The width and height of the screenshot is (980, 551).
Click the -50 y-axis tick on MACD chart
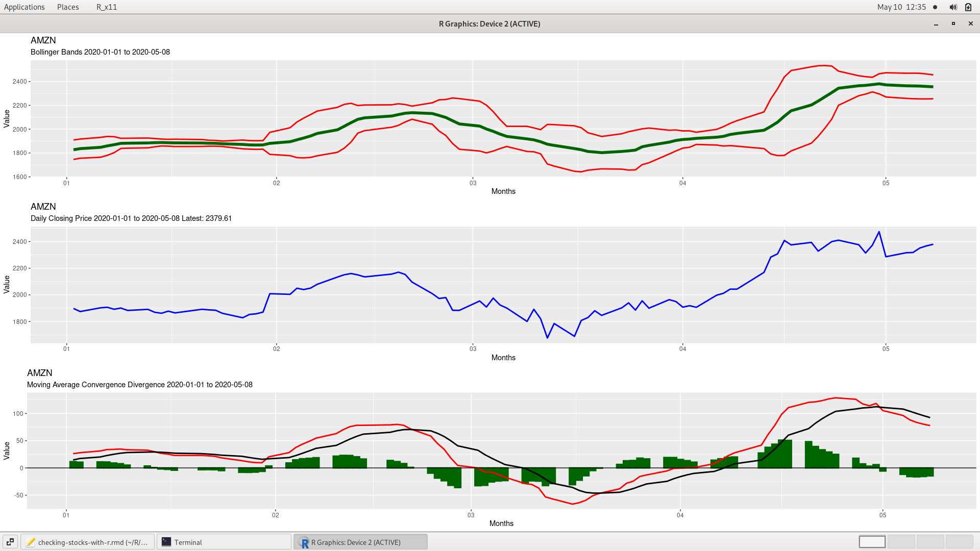(x=19, y=495)
